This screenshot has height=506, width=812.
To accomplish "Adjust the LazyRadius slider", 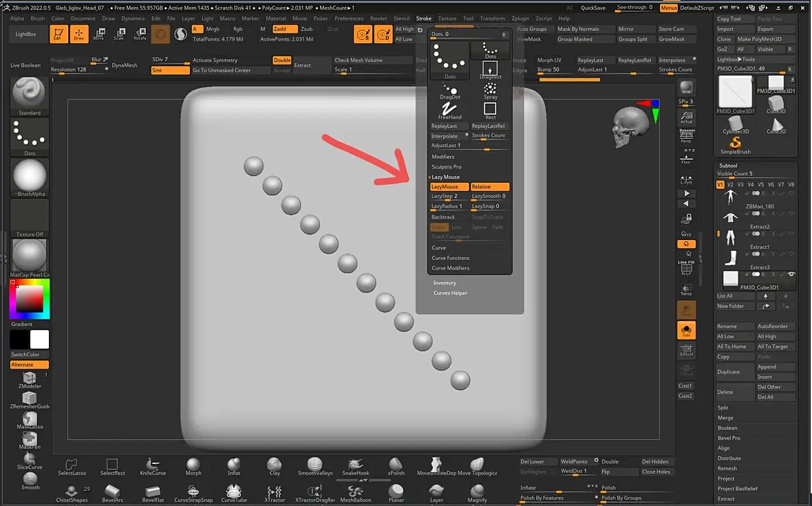I will 449,206.
